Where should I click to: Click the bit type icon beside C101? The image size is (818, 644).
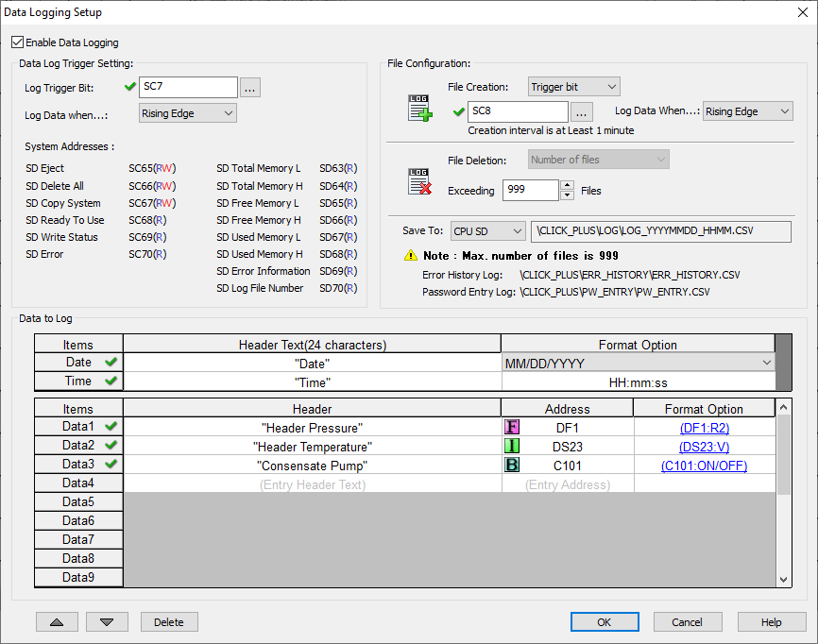513,465
